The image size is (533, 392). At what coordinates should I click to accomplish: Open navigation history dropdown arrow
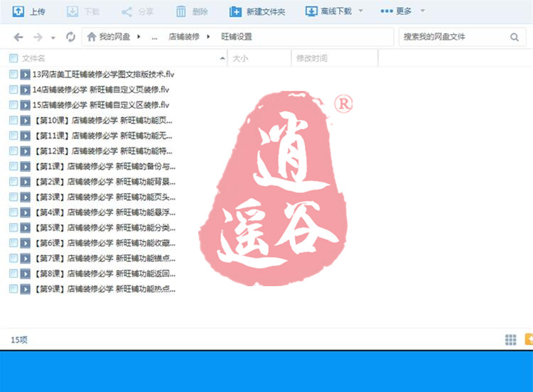(53, 38)
